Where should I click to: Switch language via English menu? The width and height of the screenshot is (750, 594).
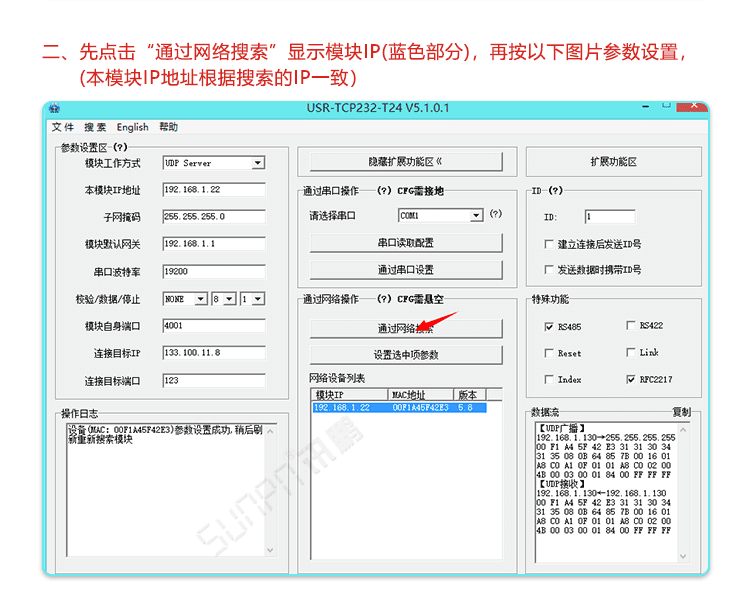(x=132, y=127)
